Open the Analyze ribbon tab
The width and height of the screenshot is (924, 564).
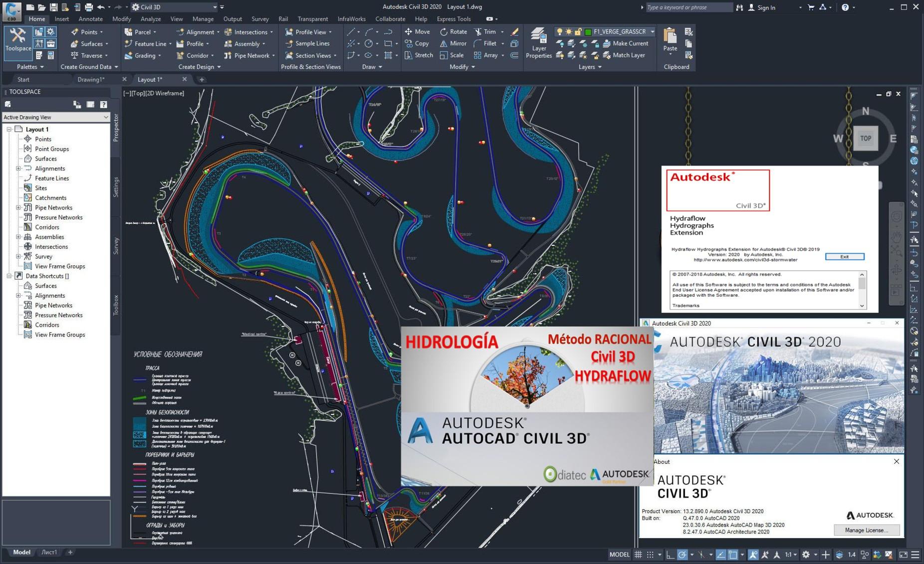click(x=151, y=19)
